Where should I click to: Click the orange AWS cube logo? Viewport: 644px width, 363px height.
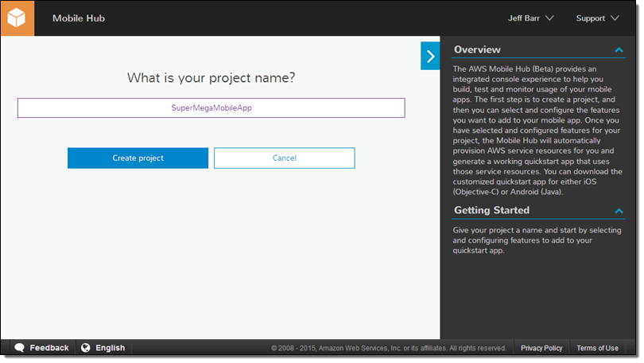coord(17,18)
